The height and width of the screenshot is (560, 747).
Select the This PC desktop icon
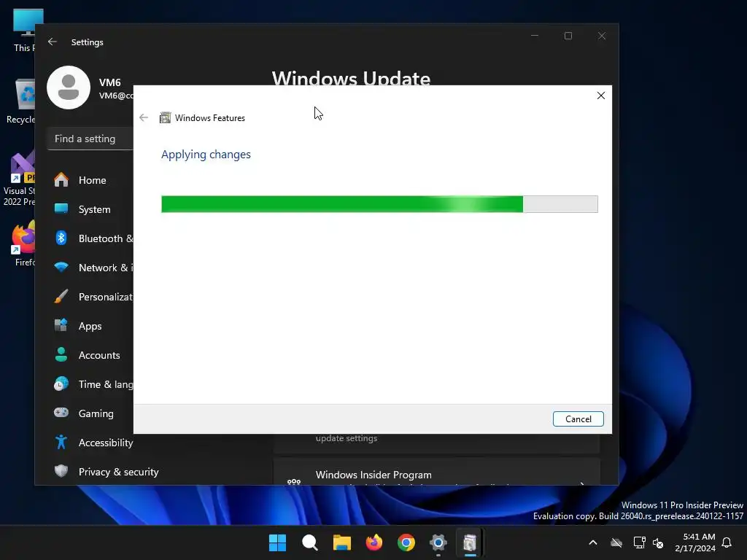25,29
